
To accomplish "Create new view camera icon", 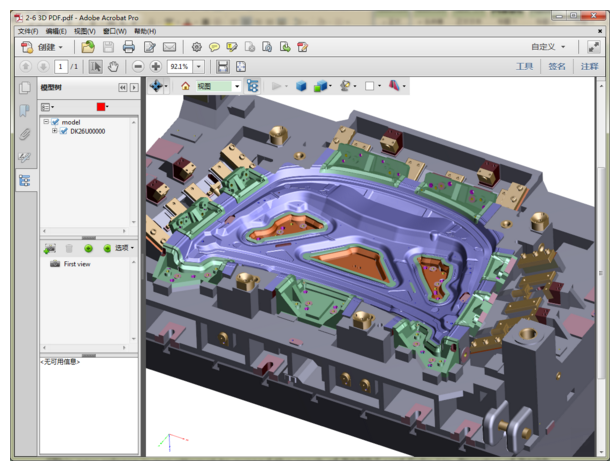I will (x=50, y=248).
